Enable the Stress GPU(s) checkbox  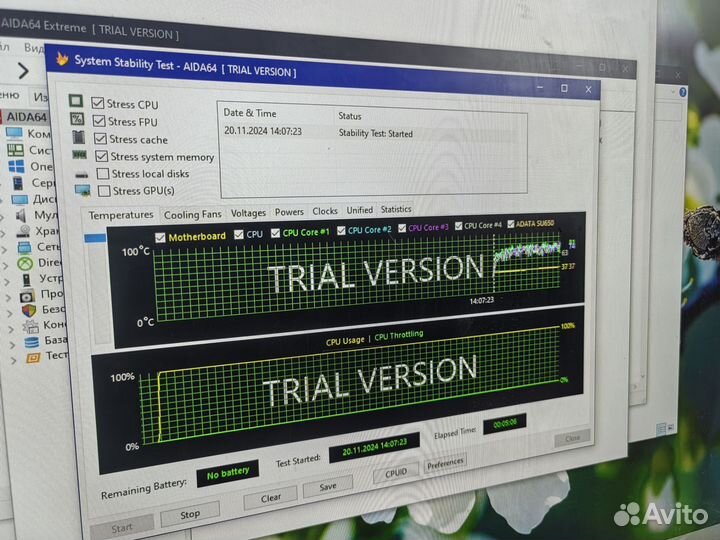(104, 191)
